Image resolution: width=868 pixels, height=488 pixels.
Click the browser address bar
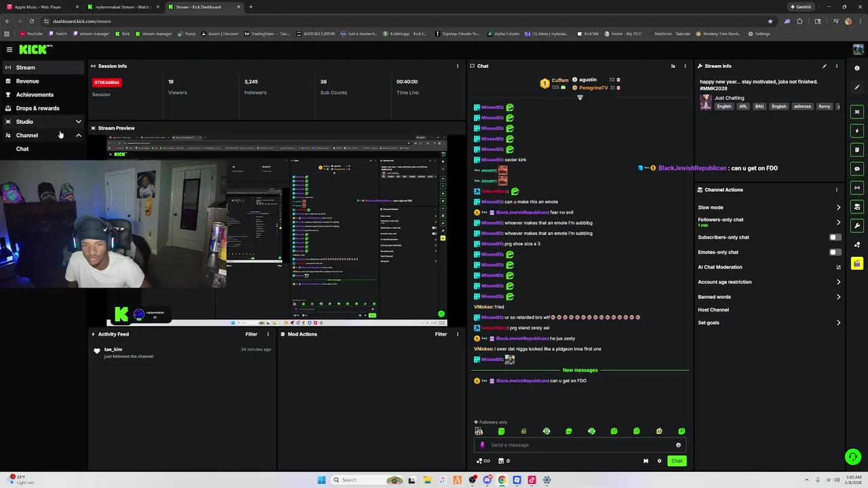pos(407,21)
